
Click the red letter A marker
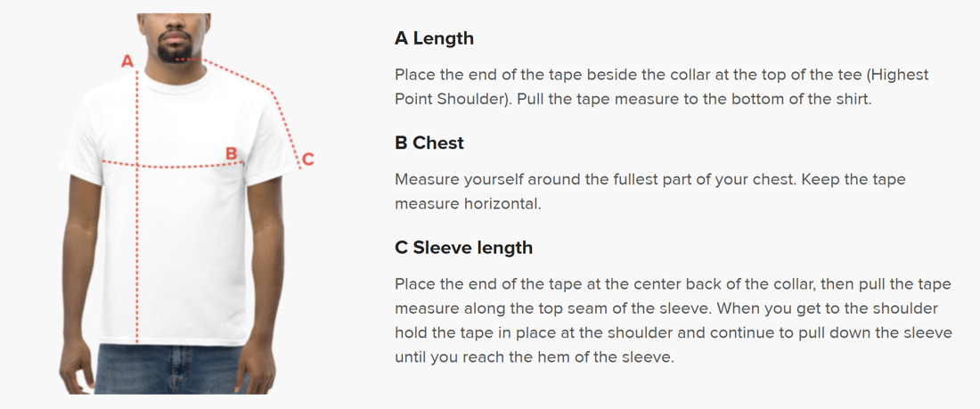click(x=127, y=61)
